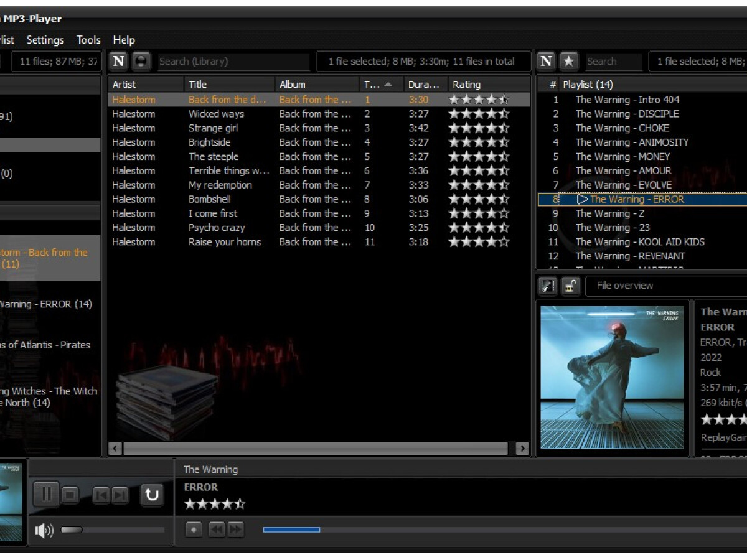Set the star rating for I come first
The height and width of the screenshot is (560, 747).
point(479,213)
